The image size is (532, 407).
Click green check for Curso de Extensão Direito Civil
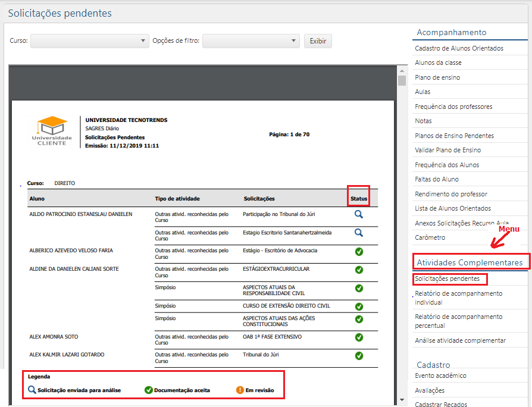[x=359, y=306]
